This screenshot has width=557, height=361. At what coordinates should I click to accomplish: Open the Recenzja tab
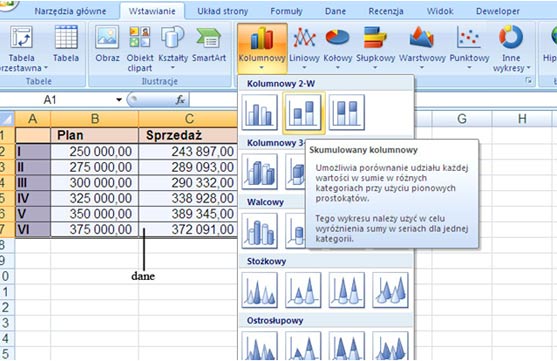[386, 11]
